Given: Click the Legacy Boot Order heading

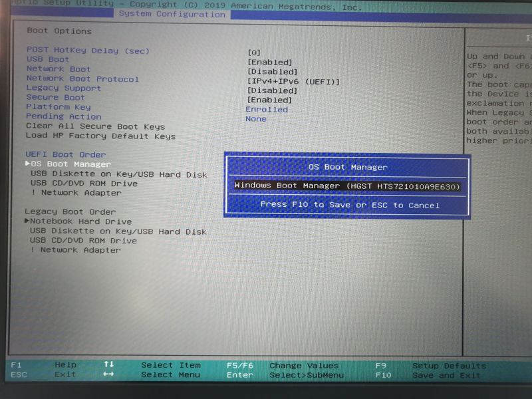Looking at the screenshot, I should point(70,211).
